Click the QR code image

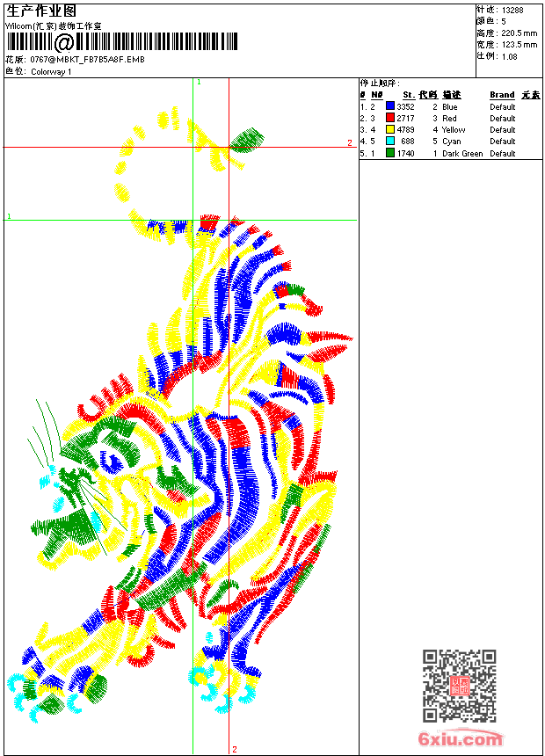coord(459,685)
